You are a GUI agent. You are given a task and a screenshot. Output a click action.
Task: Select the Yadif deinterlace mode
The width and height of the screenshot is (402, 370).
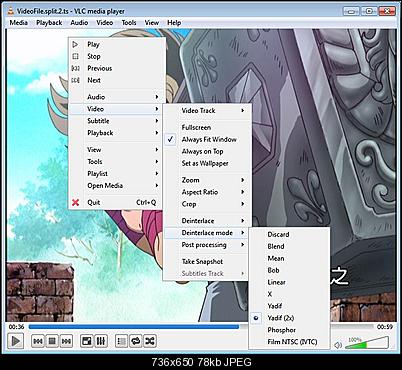point(289,306)
